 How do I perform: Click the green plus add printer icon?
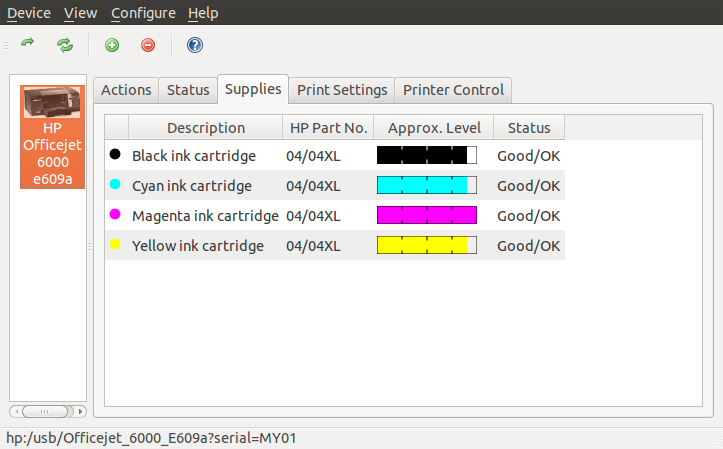coord(112,45)
